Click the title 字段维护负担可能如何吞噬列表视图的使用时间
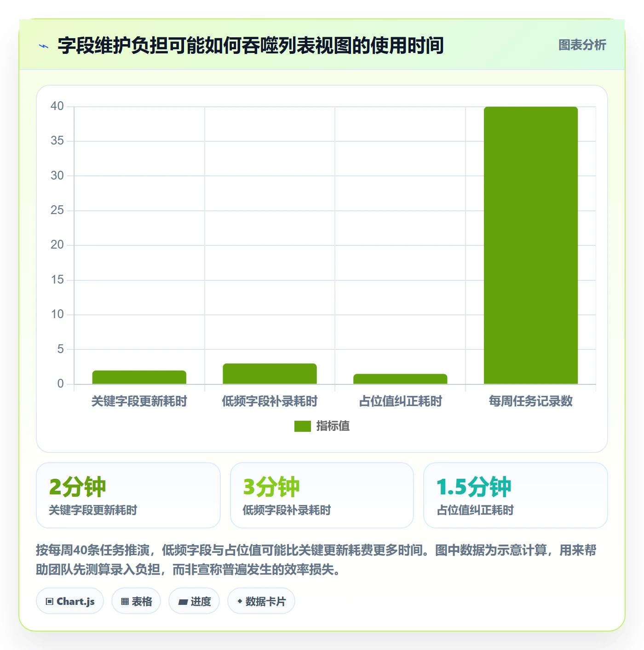 point(251,46)
